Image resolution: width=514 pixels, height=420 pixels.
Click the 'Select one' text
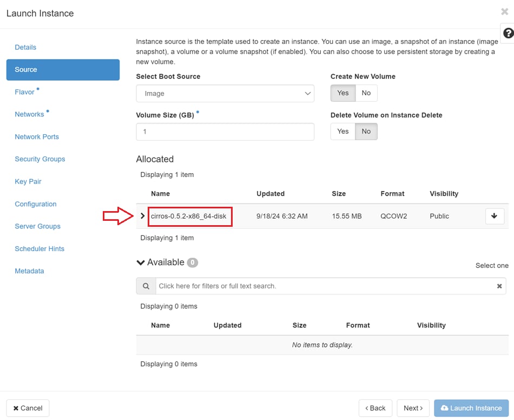(492, 266)
